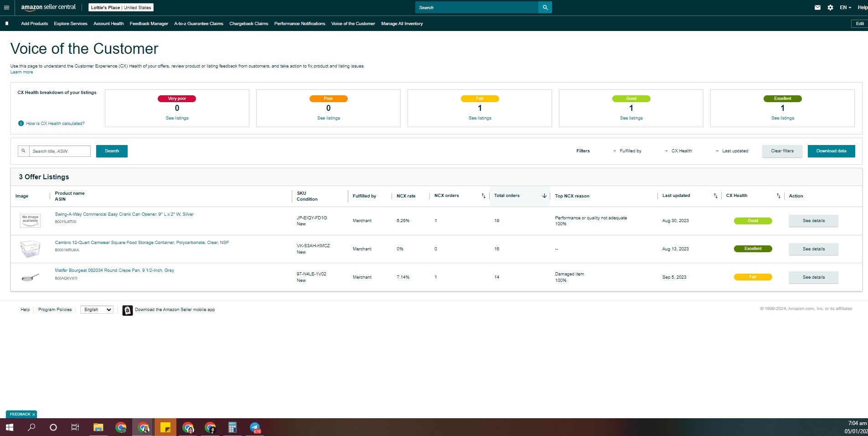
Task: Click the Clear filters button
Action: click(x=782, y=151)
